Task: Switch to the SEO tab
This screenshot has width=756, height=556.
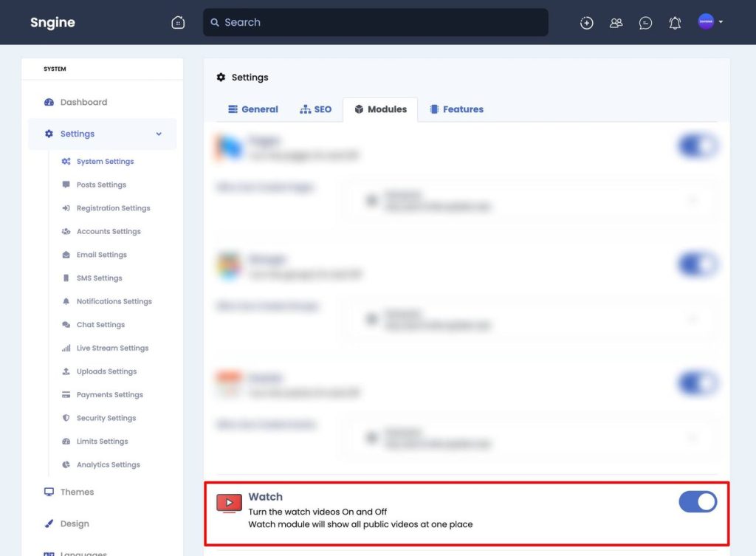Action: tap(316, 109)
